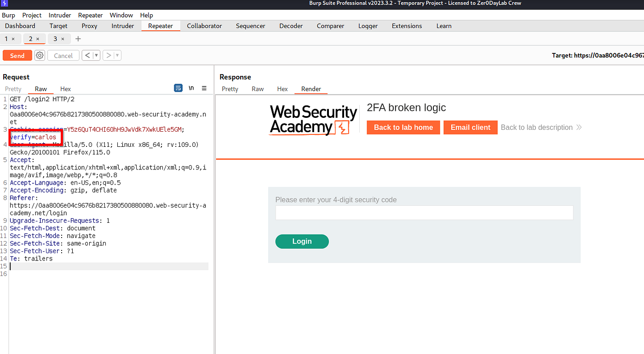Go forward to next request in history
The width and height of the screenshot is (644, 354).
[x=109, y=55]
